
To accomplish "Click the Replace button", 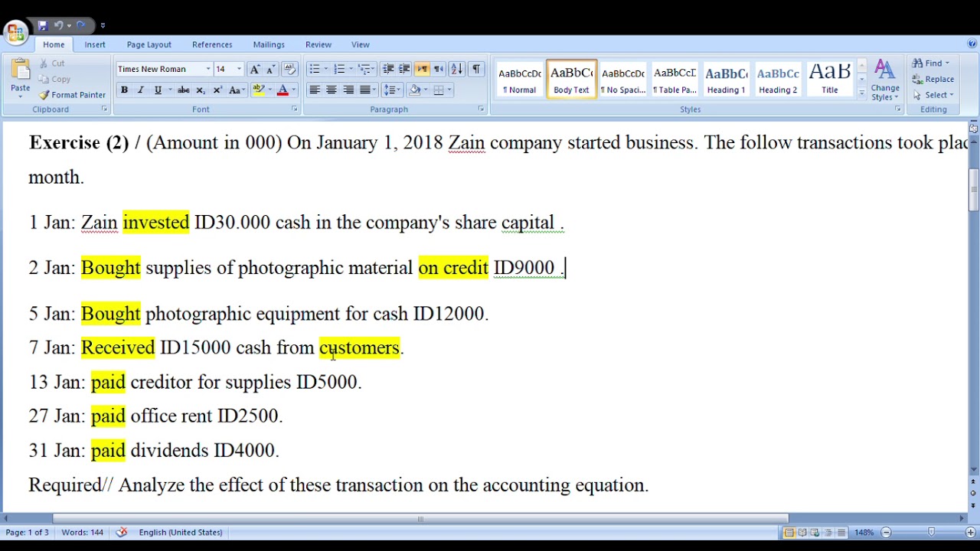I will (x=933, y=79).
